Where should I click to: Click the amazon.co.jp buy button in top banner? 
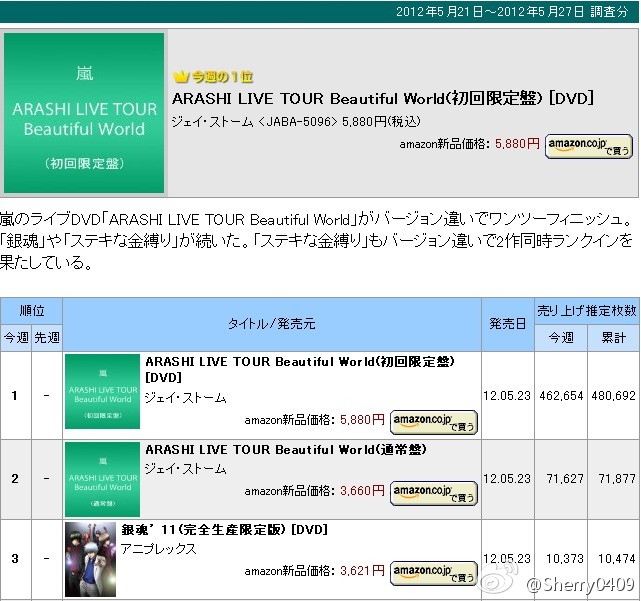[589, 146]
